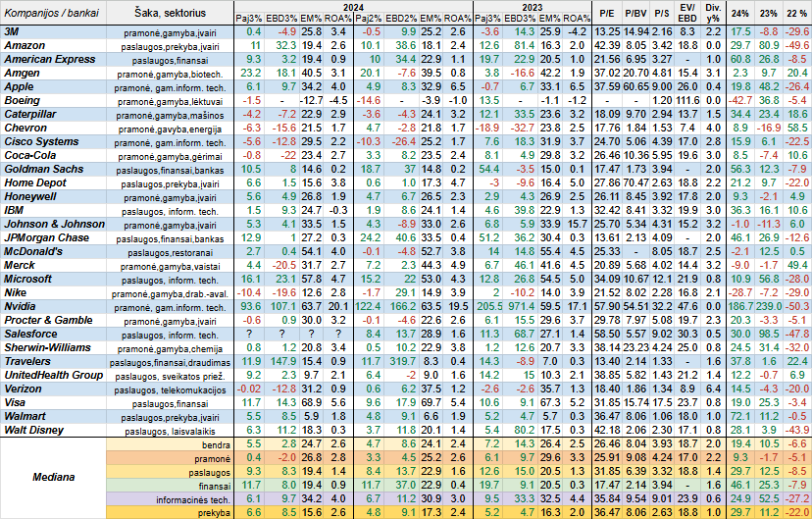Select the P/BV column header
The image size is (812, 519).
click(635, 13)
